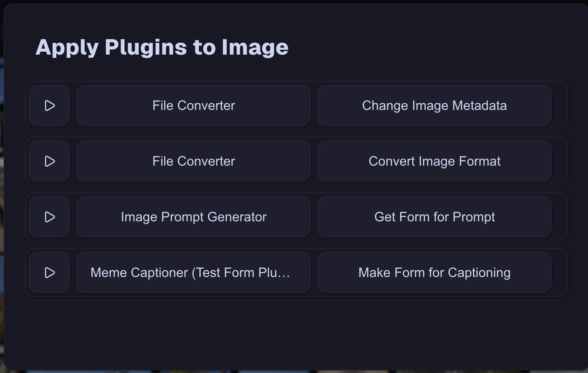
Task: Select the second File Converter entry
Action: pos(193,161)
